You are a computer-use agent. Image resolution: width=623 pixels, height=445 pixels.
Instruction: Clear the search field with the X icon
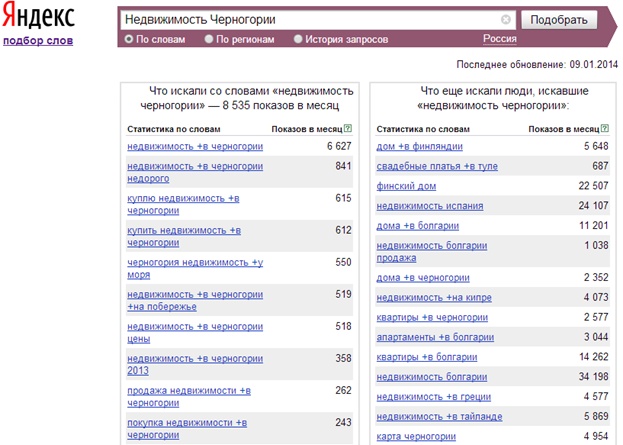(505, 19)
